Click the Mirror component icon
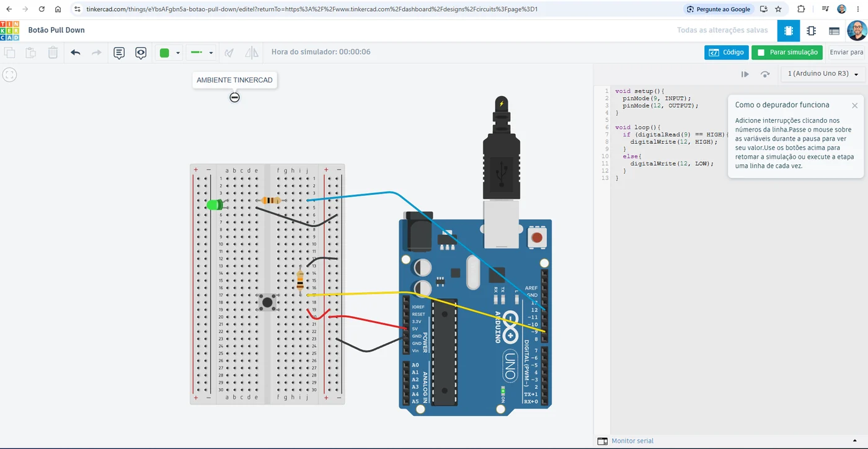The image size is (868, 449). point(252,53)
